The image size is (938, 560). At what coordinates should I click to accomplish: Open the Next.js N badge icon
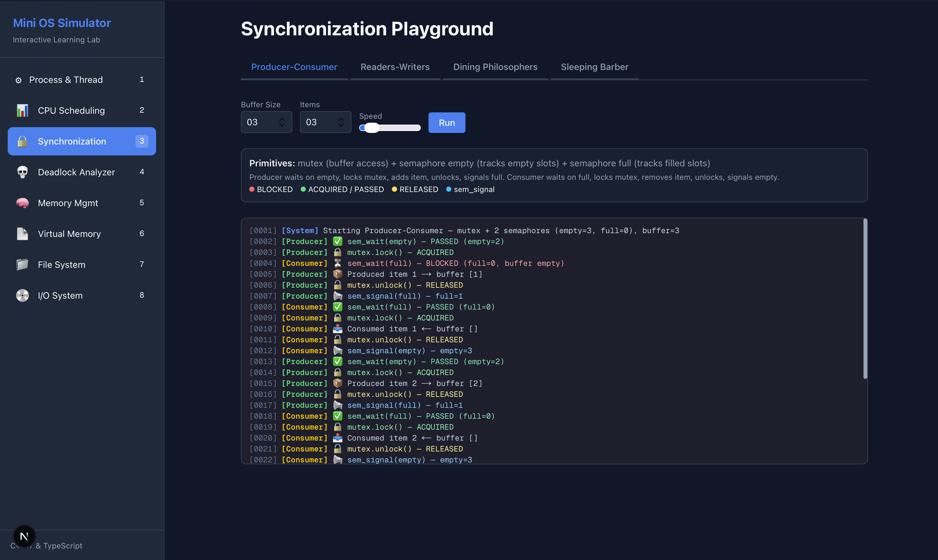click(24, 536)
